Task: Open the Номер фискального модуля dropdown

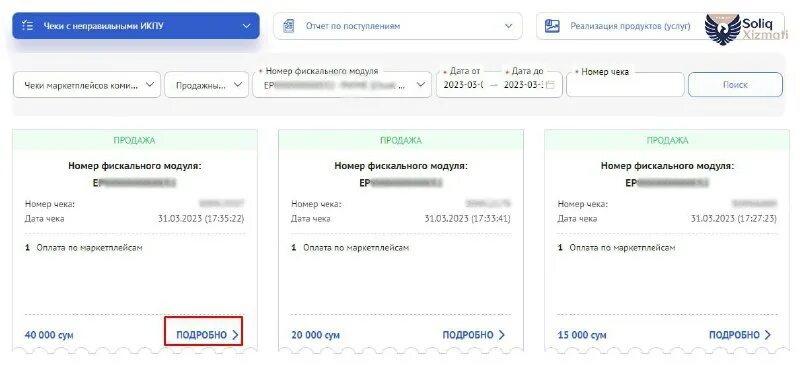Action: [342, 85]
